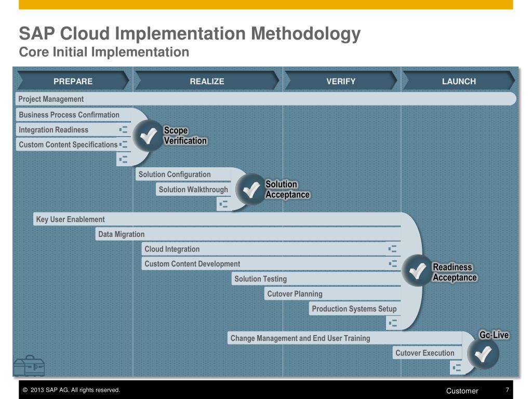Click the page number 7 in footer
Image resolution: width=532 pixels, height=399 pixels.
point(507,390)
